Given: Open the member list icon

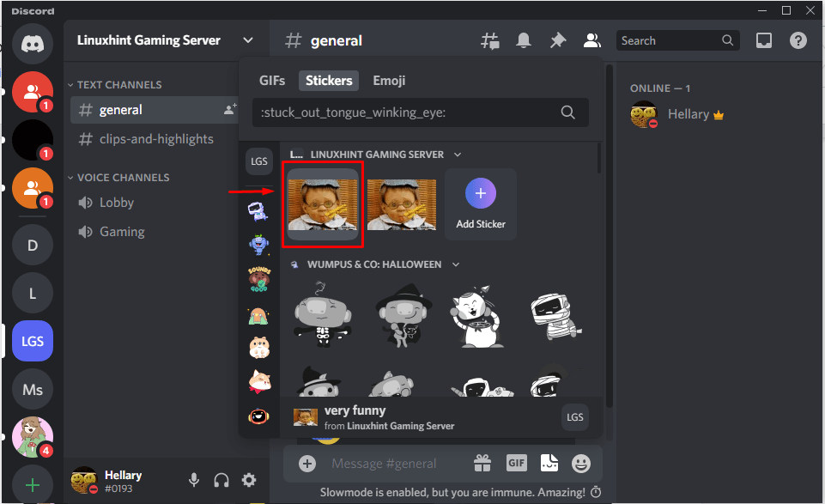Looking at the screenshot, I should point(591,39).
